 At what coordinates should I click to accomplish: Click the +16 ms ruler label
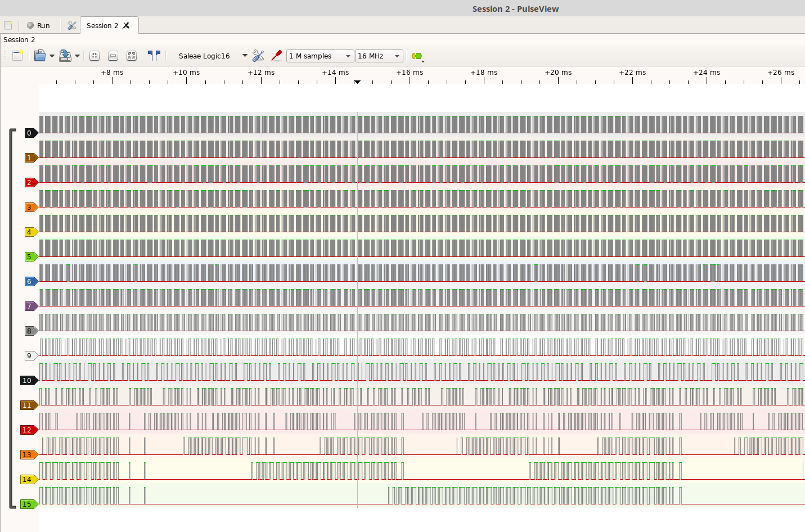(x=410, y=73)
